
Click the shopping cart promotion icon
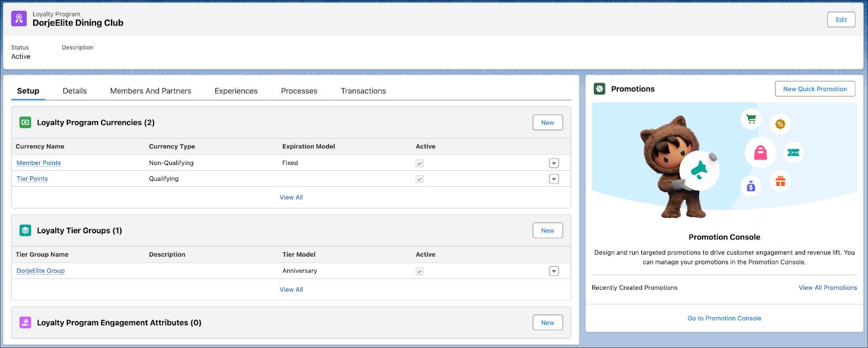[751, 119]
